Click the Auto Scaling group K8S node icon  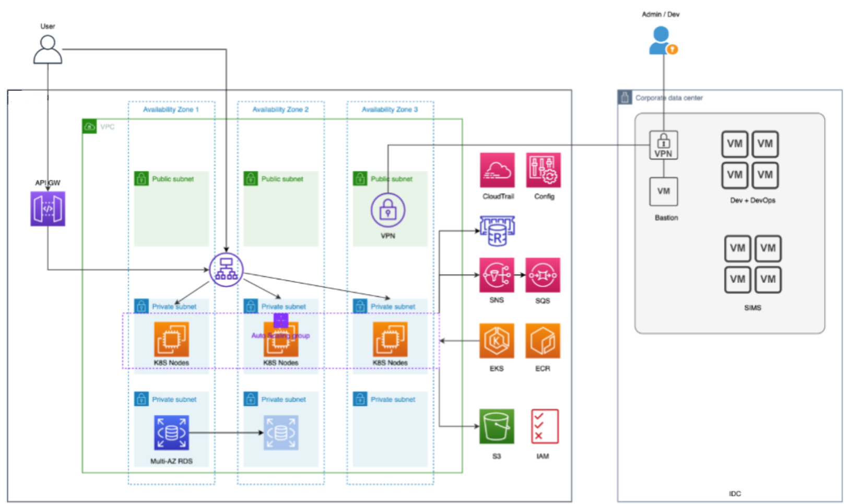pos(281,340)
